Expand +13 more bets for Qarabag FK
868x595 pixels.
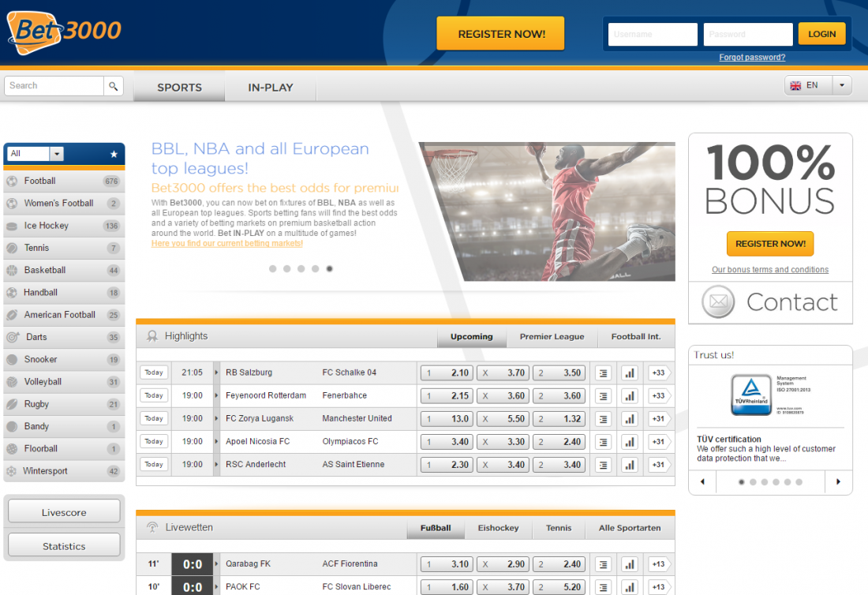point(659,564)
